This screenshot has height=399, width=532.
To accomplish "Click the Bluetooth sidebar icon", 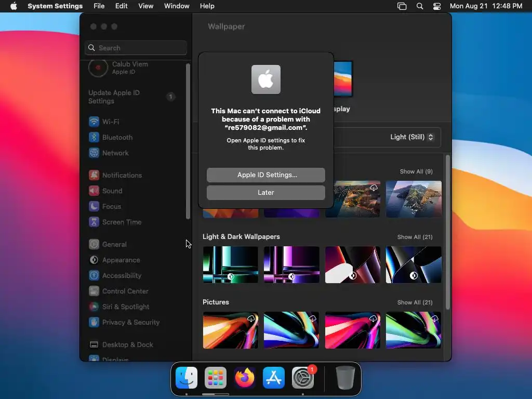I will pos(94,137).
